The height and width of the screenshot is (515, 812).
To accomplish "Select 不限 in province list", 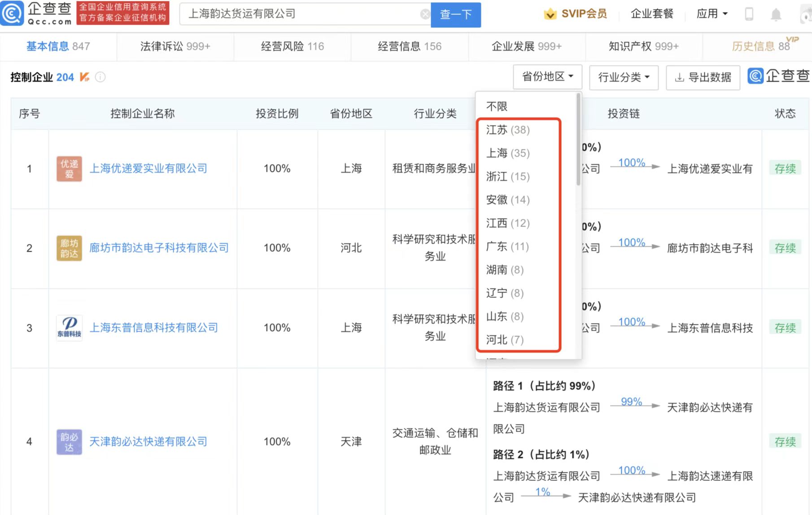I will point(497,106).
